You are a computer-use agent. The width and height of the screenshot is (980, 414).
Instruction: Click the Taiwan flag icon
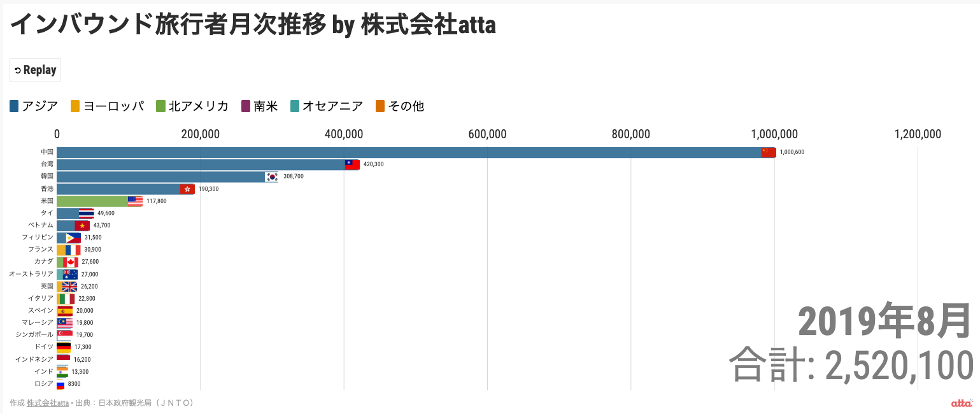point(352,164)
